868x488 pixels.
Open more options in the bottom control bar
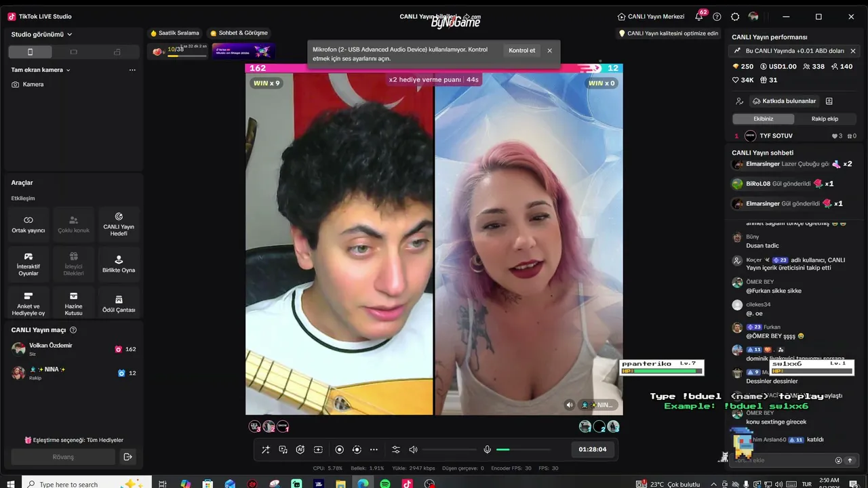click(x=374, y=449)
